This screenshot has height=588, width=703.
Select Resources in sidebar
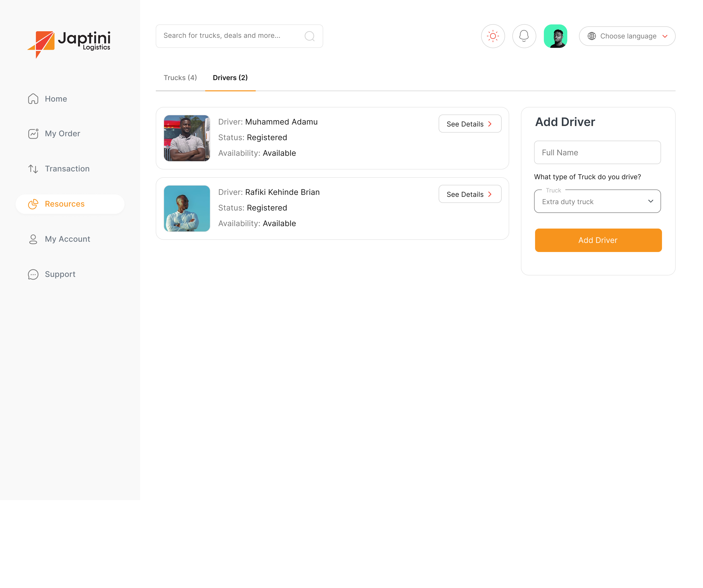click(x=70, y=204)
